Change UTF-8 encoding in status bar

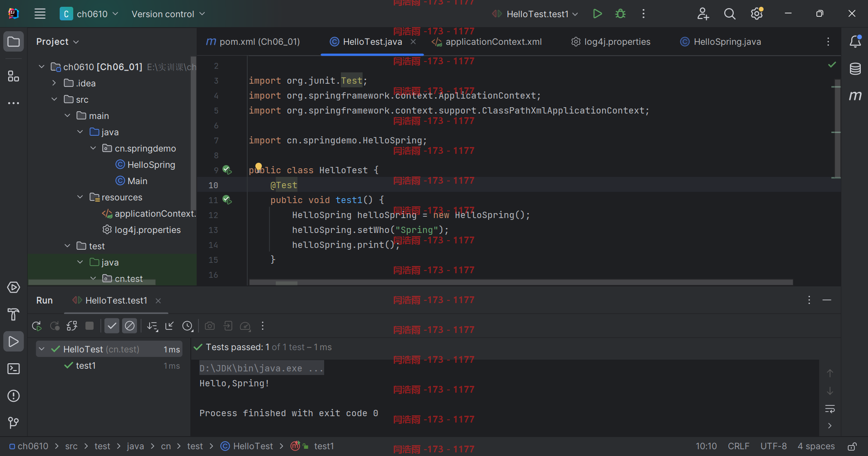[x=774, y=446]
